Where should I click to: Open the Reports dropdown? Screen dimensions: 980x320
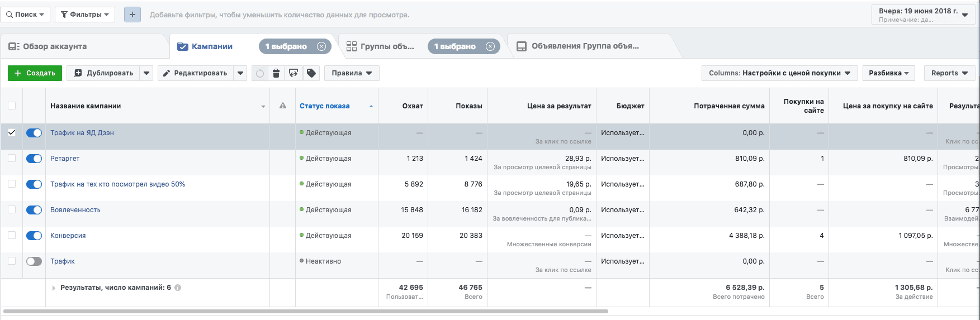pos(949,73)
